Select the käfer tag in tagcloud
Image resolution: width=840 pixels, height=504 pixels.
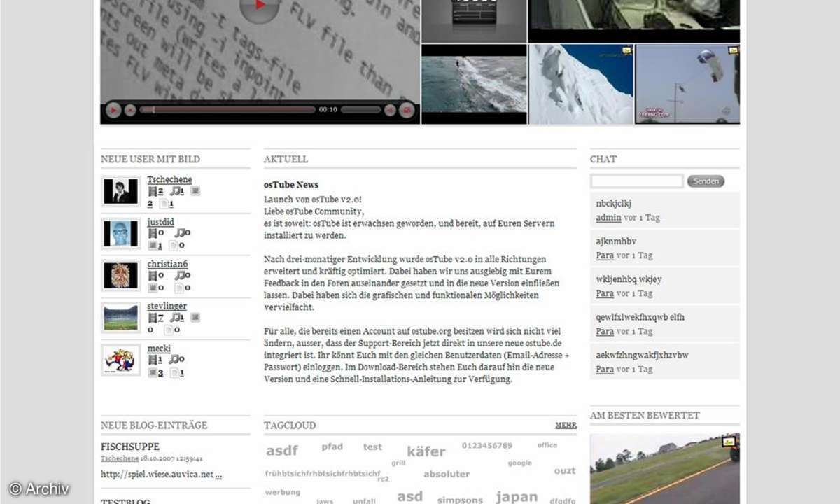tap(426, 451)
